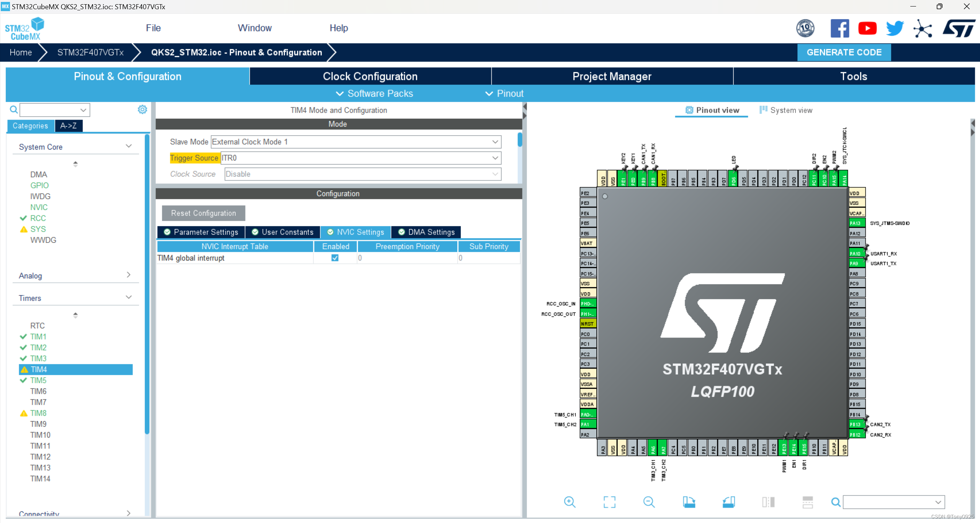Select TIM8 in the Timers list
Screen dimensions: 980x523
38,413
